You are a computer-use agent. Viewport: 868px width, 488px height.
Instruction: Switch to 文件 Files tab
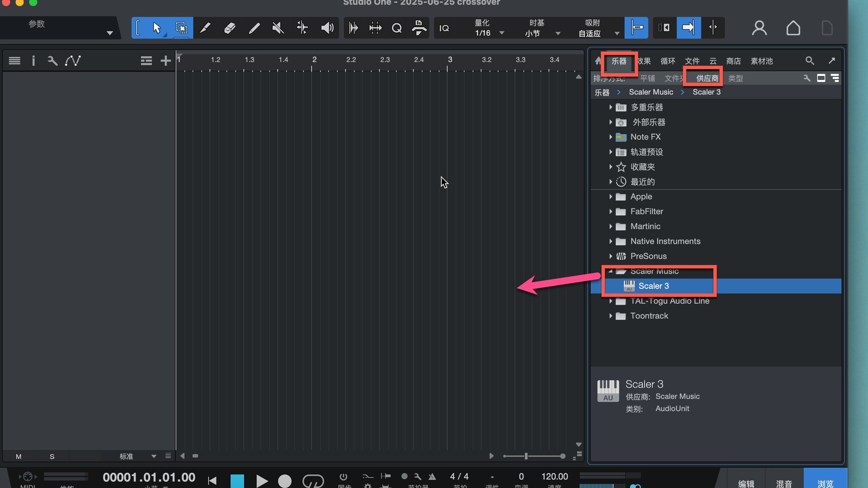point(692,61)
